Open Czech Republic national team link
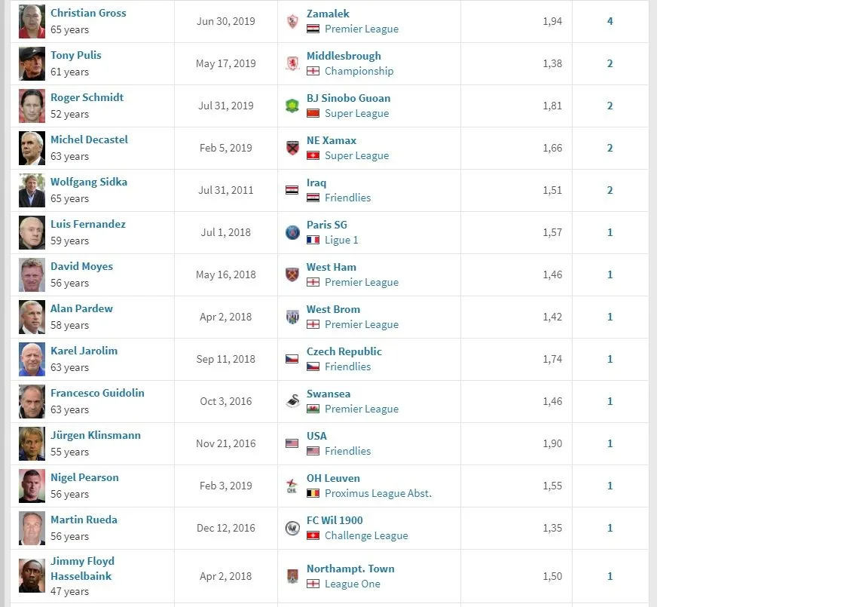 pos(344,351)
